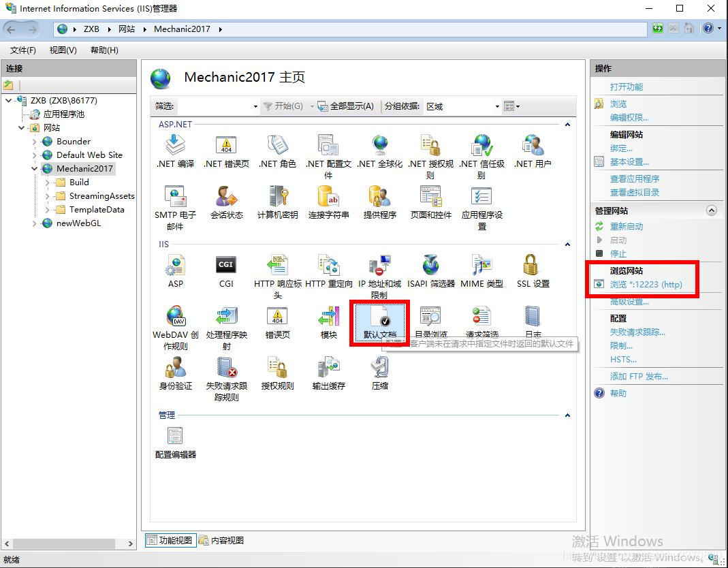Open the 输出缓存 feature
The width and height of the screenshot is (728, 568).
point(329,373)
